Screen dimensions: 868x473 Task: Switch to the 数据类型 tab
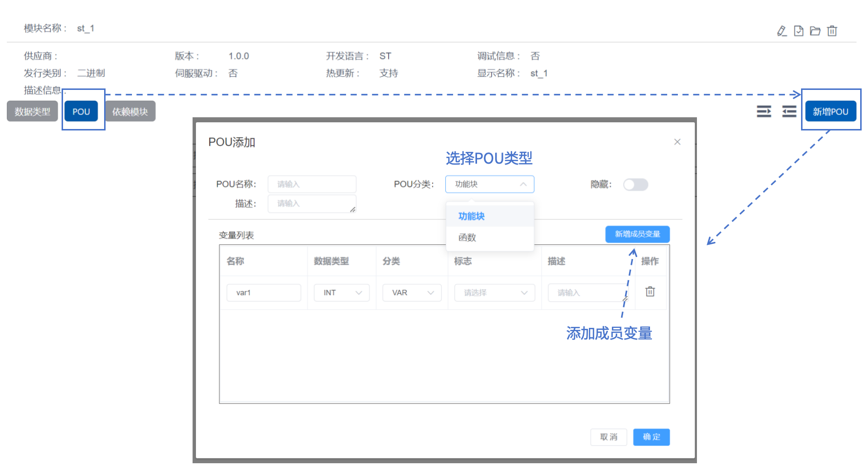[x=32, y=111]
